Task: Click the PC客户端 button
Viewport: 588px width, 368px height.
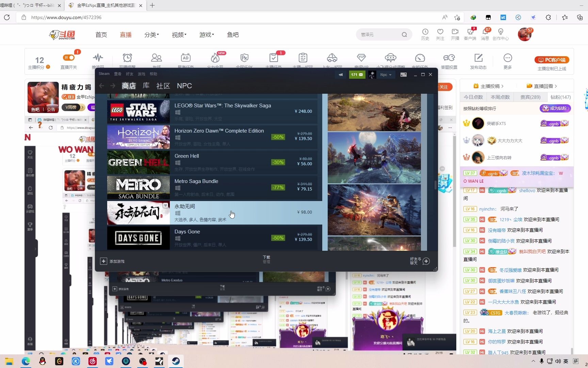Action: click(552, 60)
